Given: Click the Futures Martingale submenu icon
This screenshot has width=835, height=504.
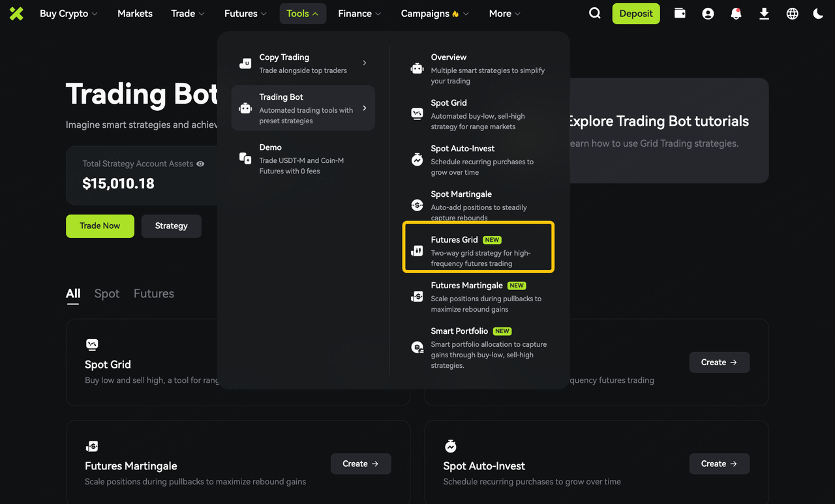Looking at the screenshot, I should click(417, 297).
